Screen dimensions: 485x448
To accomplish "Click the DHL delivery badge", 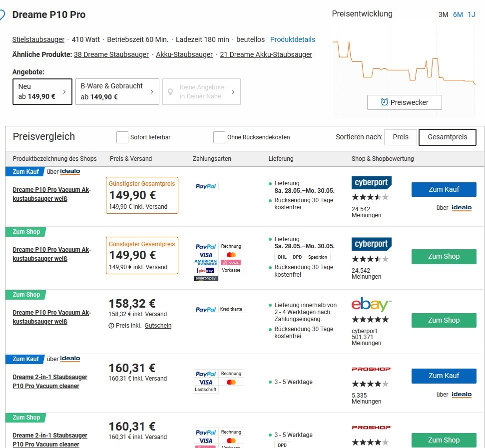I will pyautogui.click(x=282, y=257).
